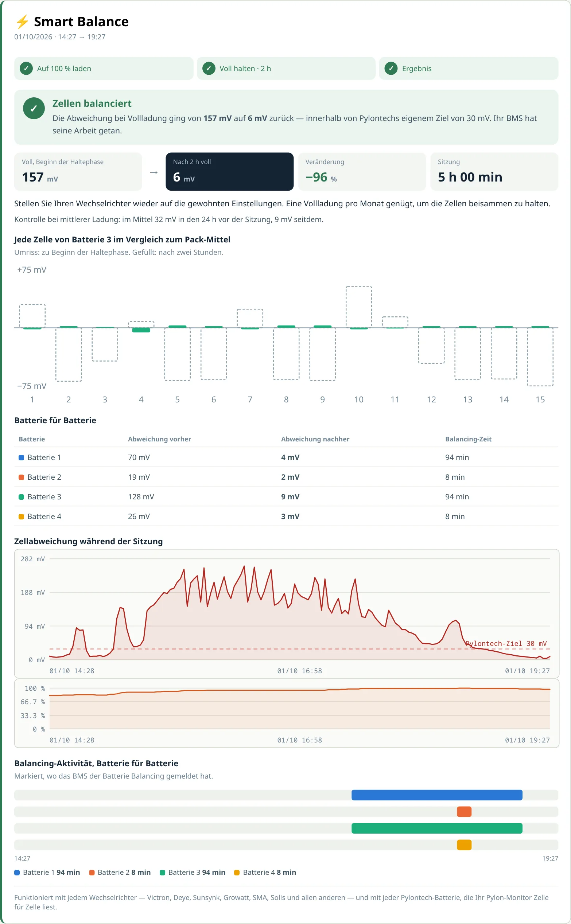This screenshot has height=924, width=571.
Task: Click the blue Batterie 1 balancing timeline bar
Action: [437, 795]
